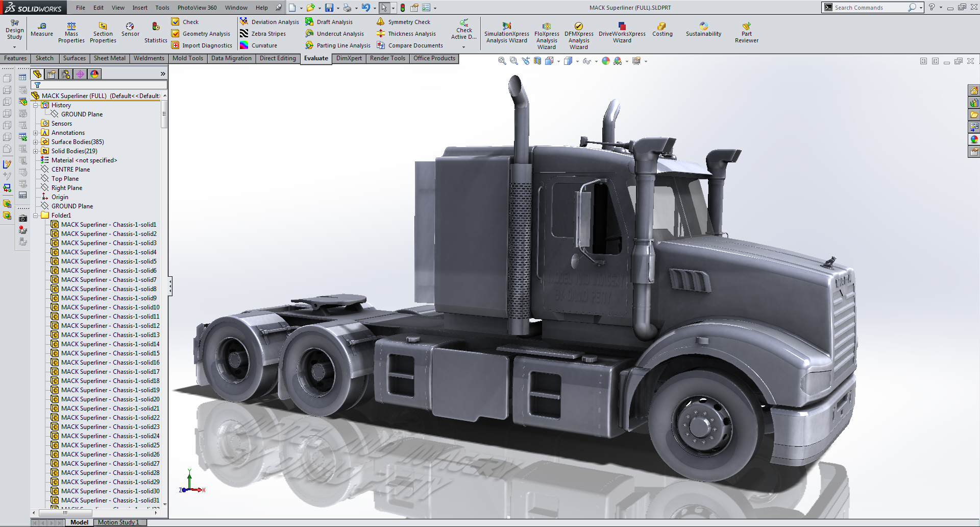The height and width of the screenshot is (527, 980).
Task: Open Hide/Show Items dropdown arrow
Action: [596, 61]
